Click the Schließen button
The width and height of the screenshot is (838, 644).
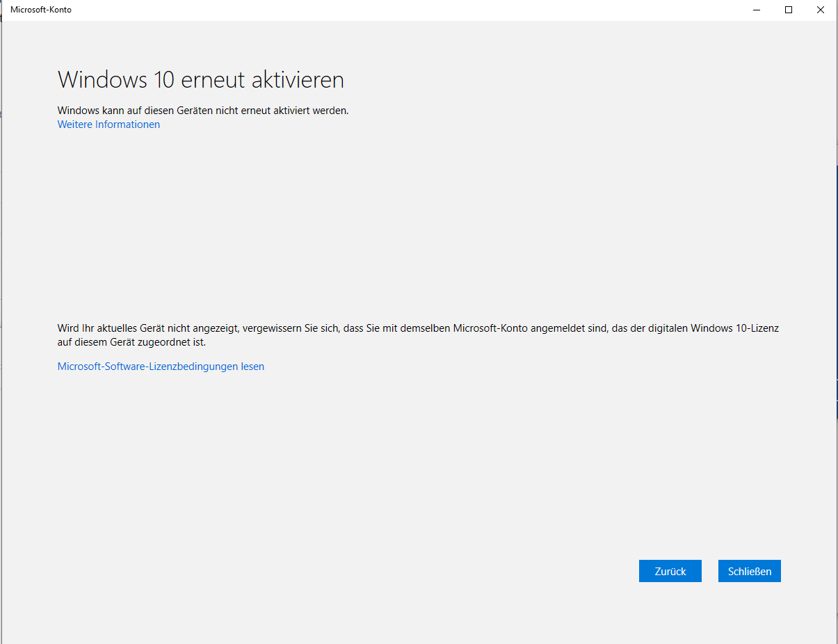pyautogui.click(x=750, y=571)
